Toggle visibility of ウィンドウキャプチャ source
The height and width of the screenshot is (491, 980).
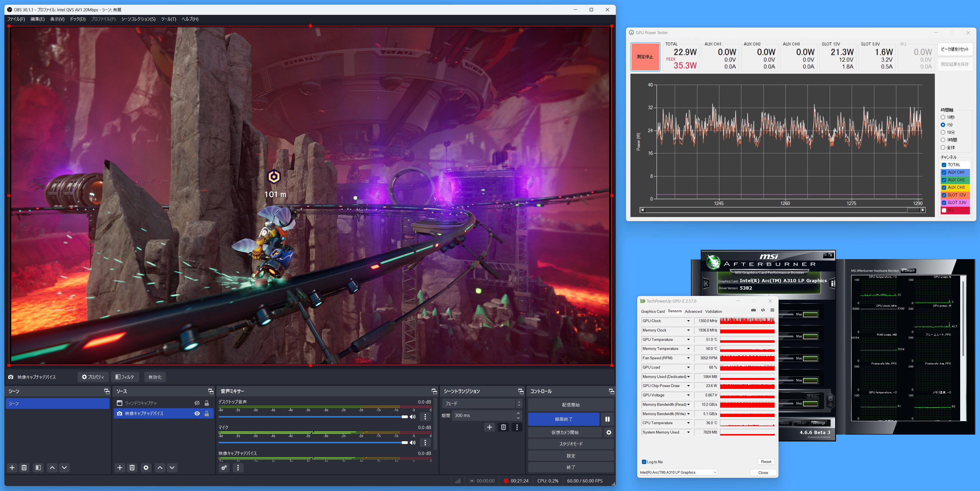[197, 403]
